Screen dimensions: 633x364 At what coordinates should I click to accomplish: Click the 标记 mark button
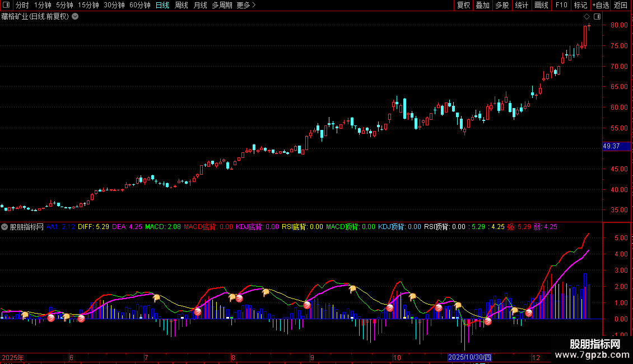pos(580,5)
